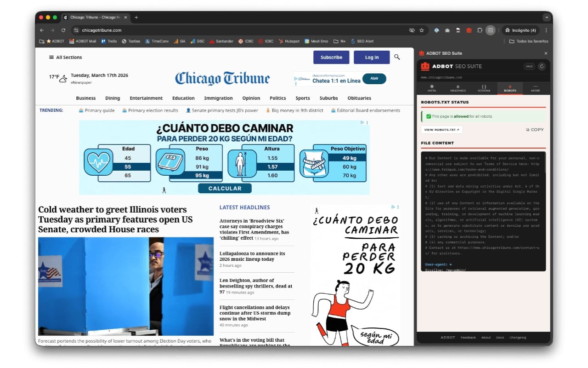Viewport: 588px width, 368px height.
Task: Expand the N+ bookmarks folder
Action: 339,41
